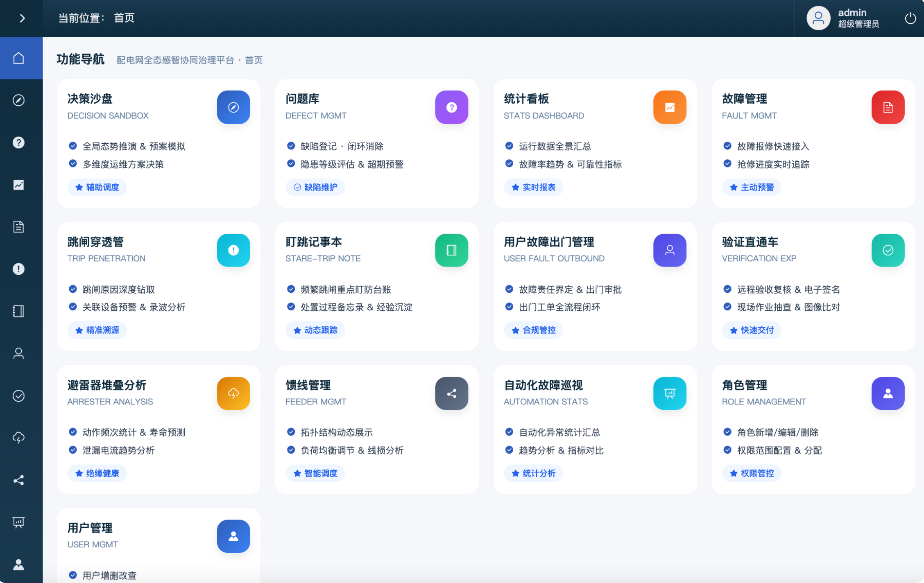Click the 快速交付 tag
This screenshot has width=924, height=583.
point(752,330)
